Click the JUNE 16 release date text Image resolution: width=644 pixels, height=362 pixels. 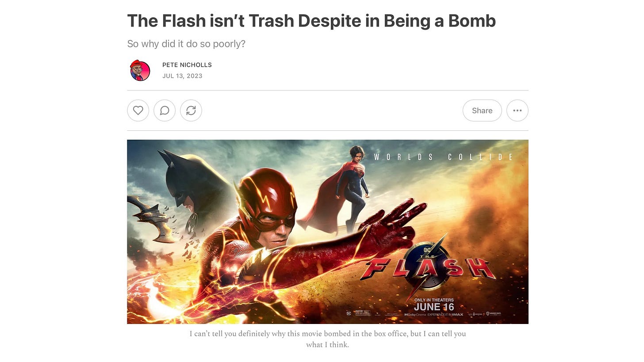[434, 307]
